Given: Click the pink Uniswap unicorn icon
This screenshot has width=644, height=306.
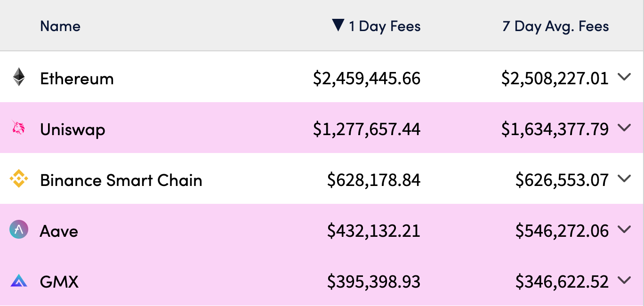Looking at the screenshot, I should click(19, 128).
